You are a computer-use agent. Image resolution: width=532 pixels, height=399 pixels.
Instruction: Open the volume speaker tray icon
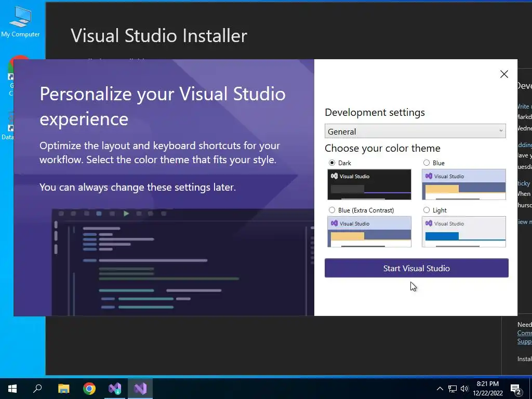464,389
